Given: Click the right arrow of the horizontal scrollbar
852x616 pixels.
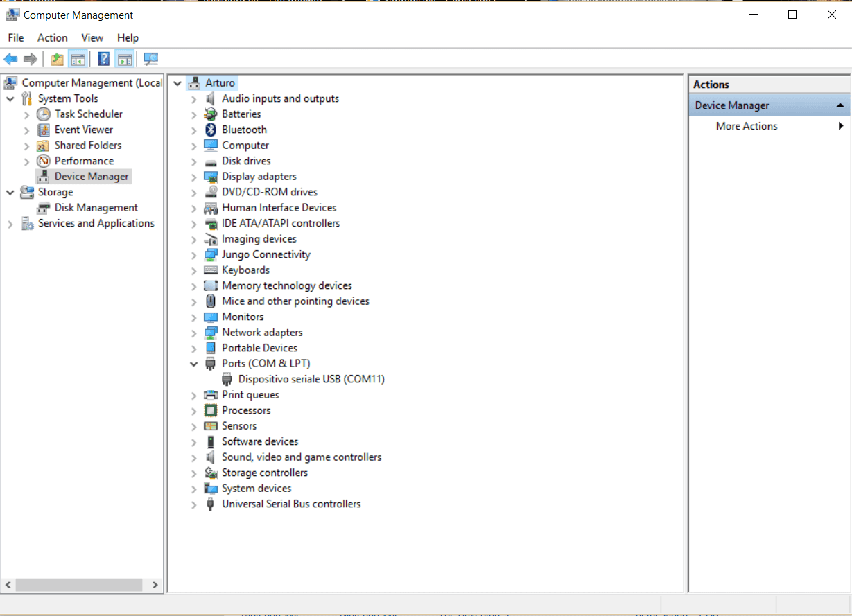Looking at the screenshot, I should [155, 585].
